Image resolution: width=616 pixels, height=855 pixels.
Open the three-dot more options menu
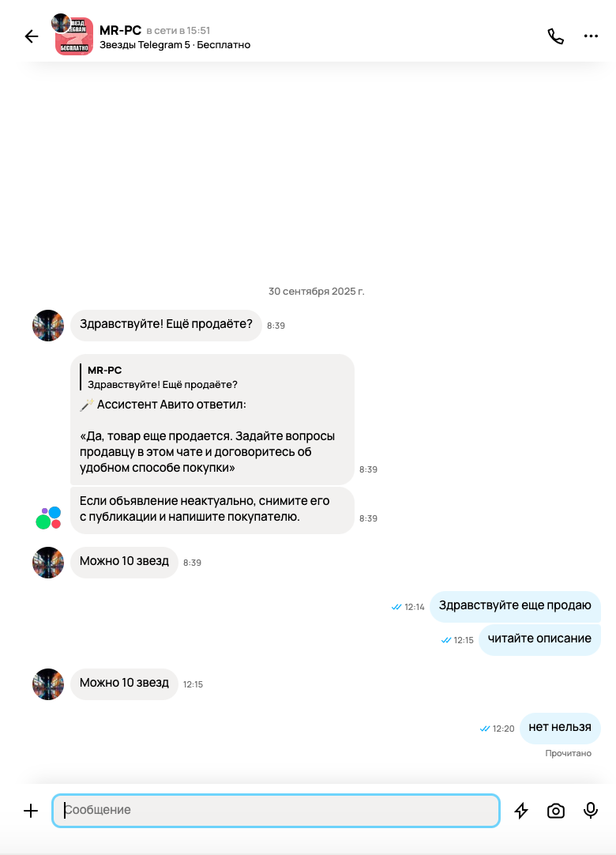591,36
